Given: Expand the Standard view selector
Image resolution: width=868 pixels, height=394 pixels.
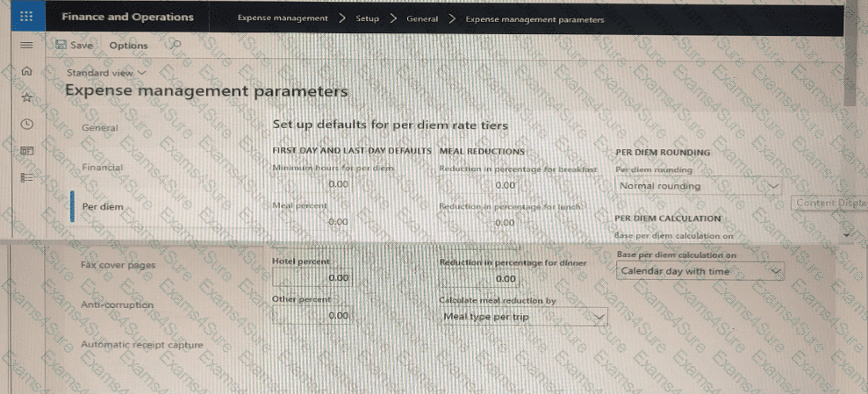Looking at the screenshot, I should coord(107,73).
